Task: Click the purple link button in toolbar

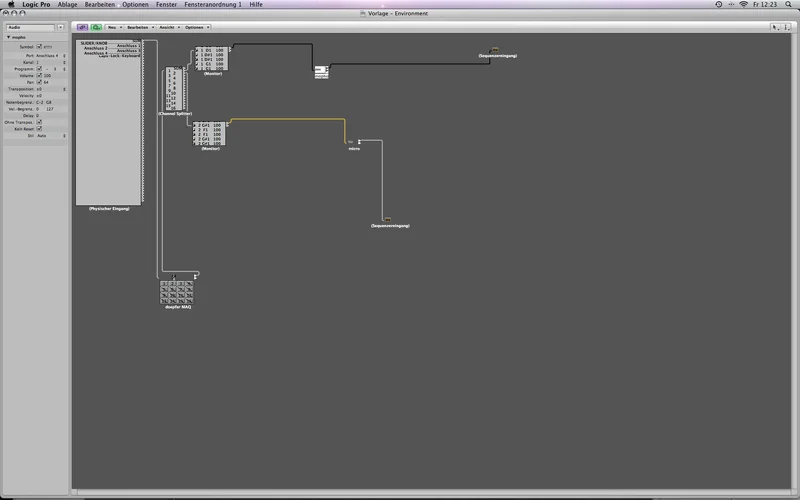Action: [82, 27]
